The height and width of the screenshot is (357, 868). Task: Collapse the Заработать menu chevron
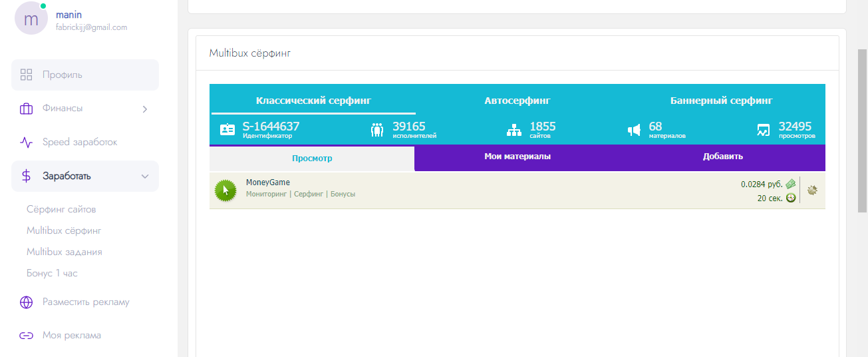pyautogui.click(x=145, y=176)
